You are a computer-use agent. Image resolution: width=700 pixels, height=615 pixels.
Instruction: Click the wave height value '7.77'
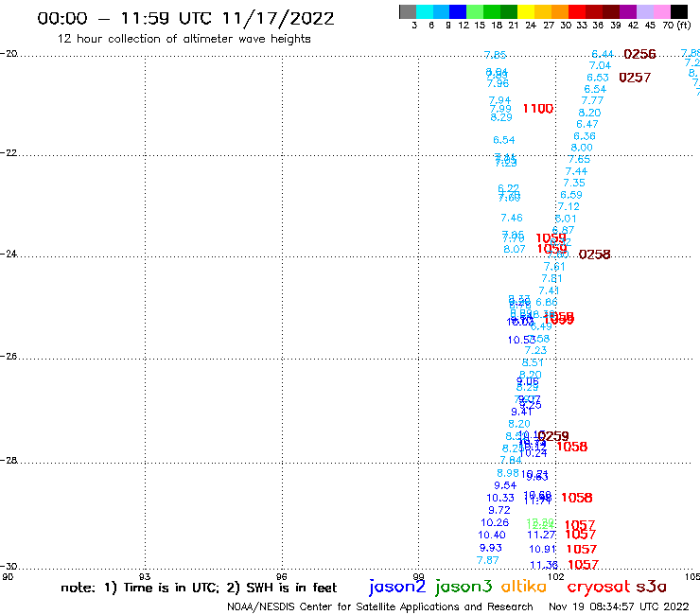[592, 101]
